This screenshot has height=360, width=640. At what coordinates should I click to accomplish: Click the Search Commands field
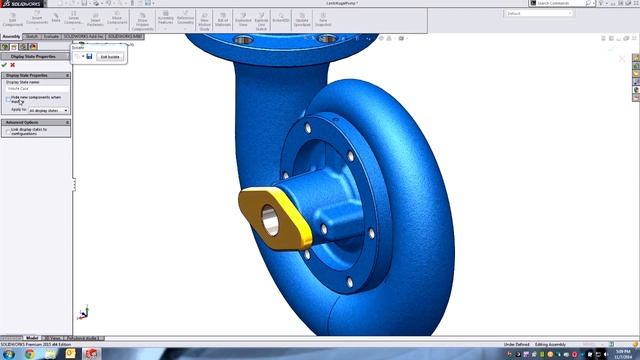tap(560, 3)
